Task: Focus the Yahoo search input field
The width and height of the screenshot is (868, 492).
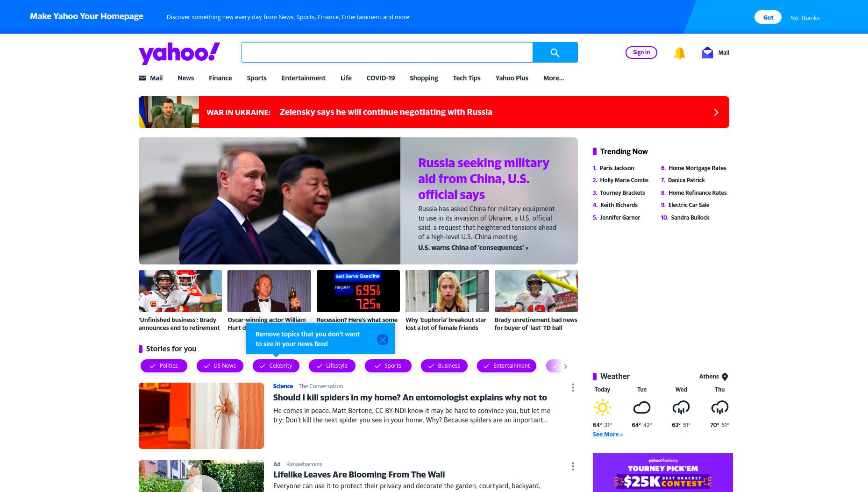Action: 387,52
